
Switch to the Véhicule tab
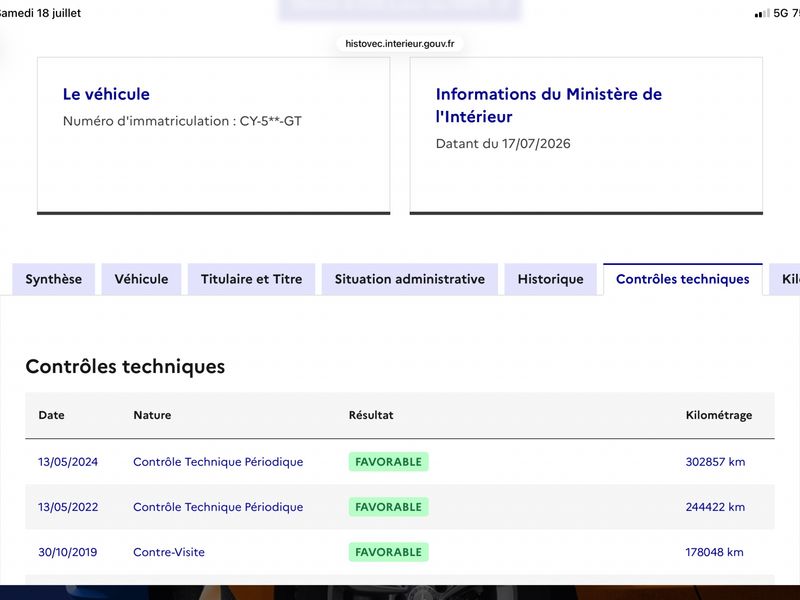[141, 279]
